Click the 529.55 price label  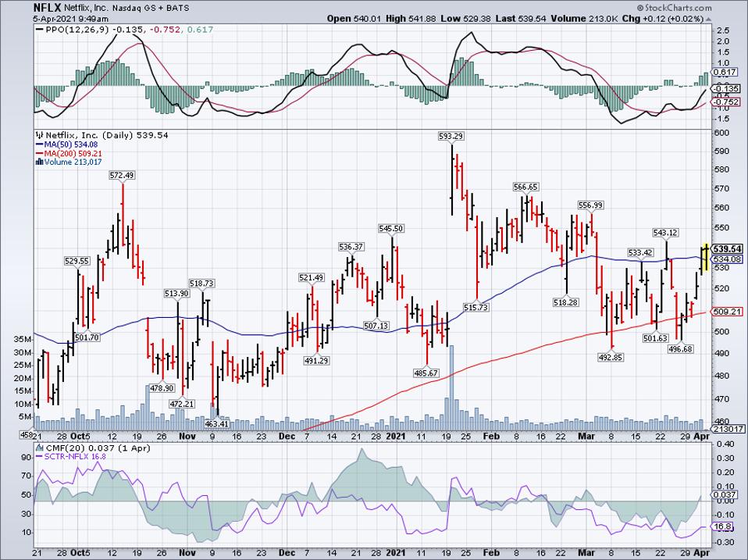tap(77, 261)
